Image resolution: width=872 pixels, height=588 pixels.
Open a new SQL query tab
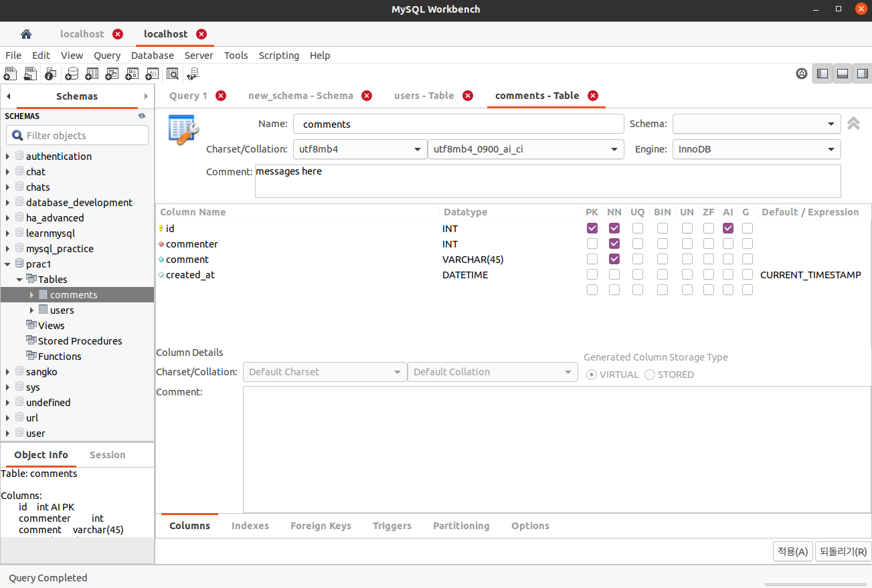pos(10,74)
